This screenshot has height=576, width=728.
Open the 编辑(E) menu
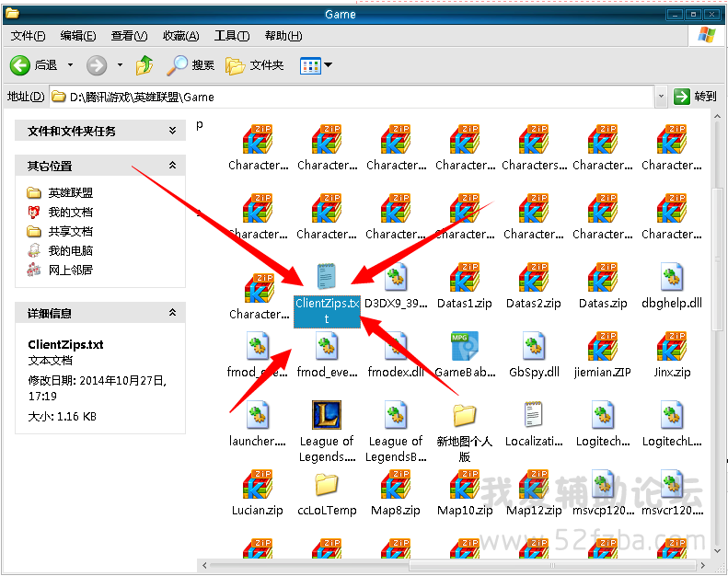click(x=78, y=36)
